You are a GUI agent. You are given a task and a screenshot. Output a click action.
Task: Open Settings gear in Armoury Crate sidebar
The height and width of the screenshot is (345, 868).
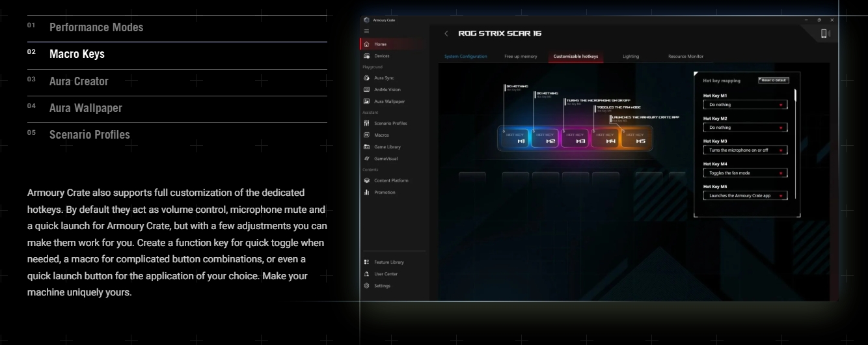pos(367,286)
